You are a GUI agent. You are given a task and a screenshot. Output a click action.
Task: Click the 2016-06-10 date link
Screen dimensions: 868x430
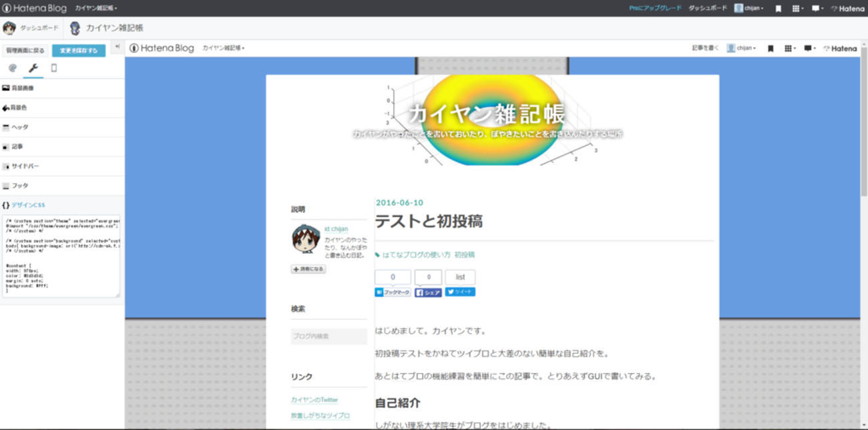coord(399,203)
